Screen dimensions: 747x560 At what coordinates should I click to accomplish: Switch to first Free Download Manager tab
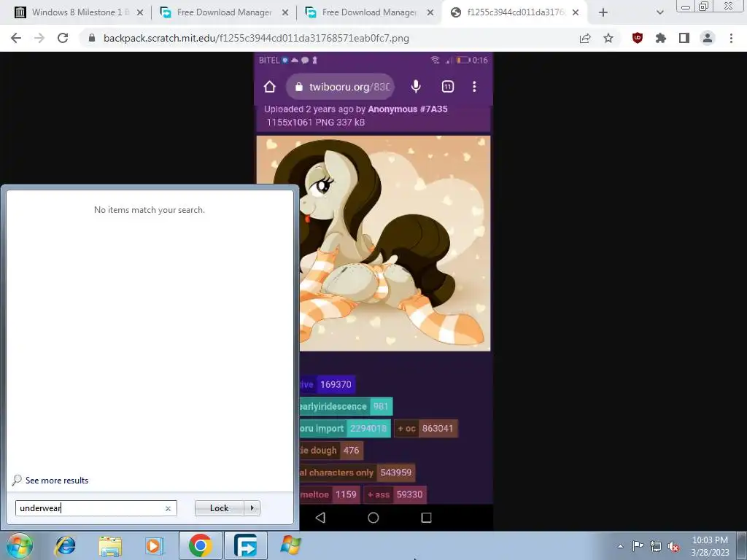[224, 12]
